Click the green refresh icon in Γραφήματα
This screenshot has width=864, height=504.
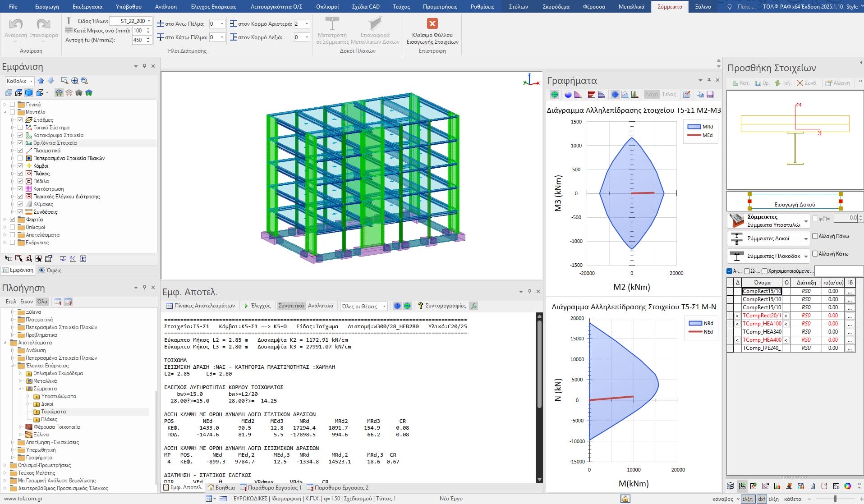(x=555, y=95)
